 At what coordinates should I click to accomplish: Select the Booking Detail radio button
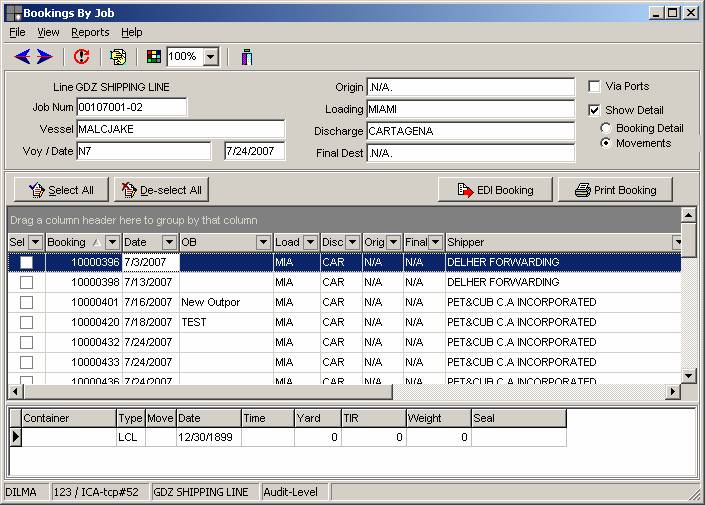pos(607,128)
